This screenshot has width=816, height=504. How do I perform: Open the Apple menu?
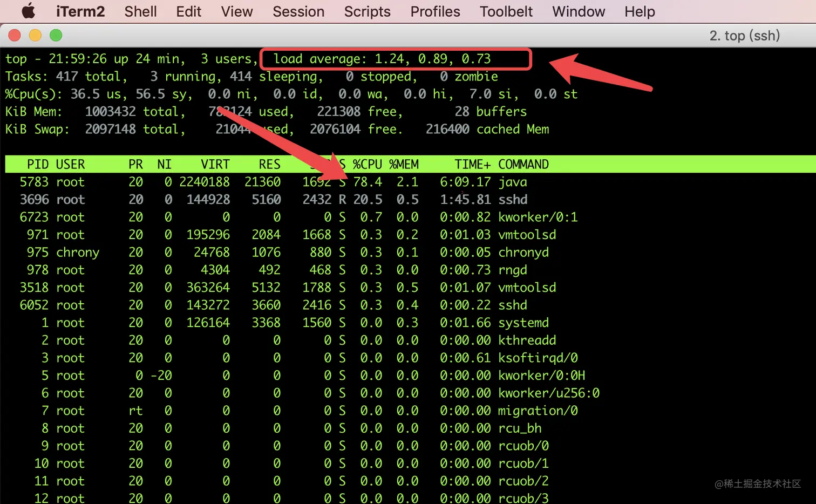click(28, 11)
